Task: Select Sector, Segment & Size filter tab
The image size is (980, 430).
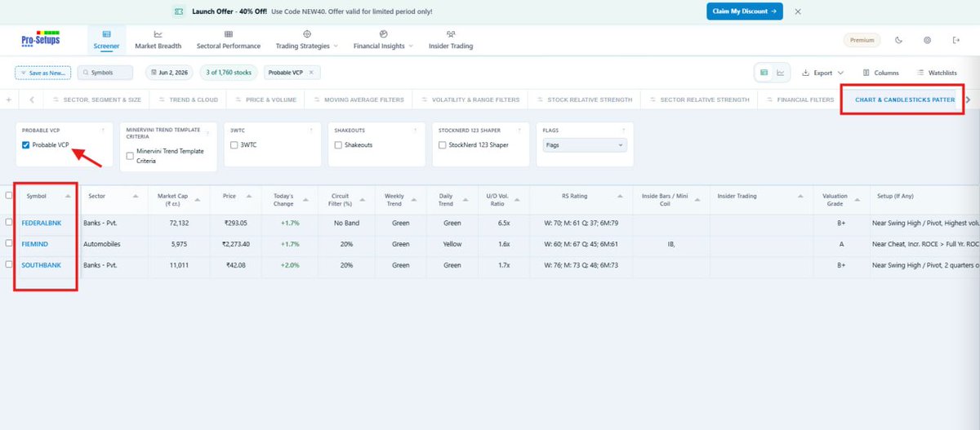Action: click(96, 100)
